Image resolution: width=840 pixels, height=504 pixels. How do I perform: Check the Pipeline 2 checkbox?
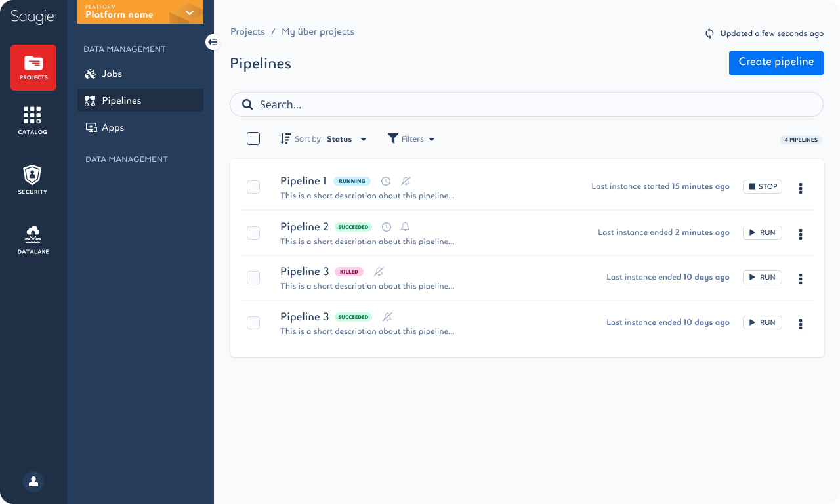pos(253,233)
